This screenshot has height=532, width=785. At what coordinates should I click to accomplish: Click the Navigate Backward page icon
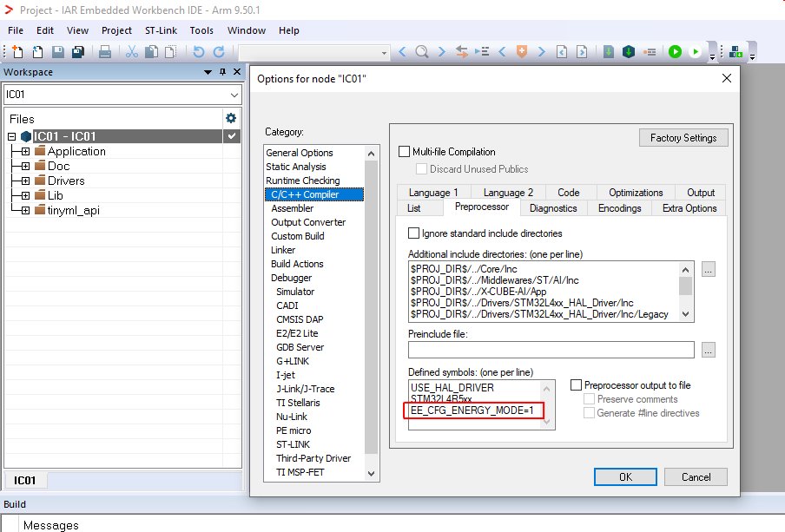[x=562, y=51]
